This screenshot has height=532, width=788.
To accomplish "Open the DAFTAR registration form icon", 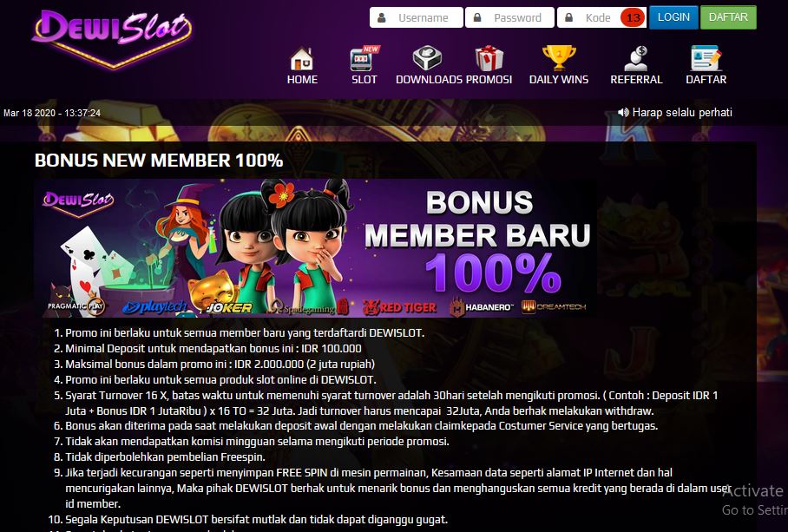I will (706, 58).
